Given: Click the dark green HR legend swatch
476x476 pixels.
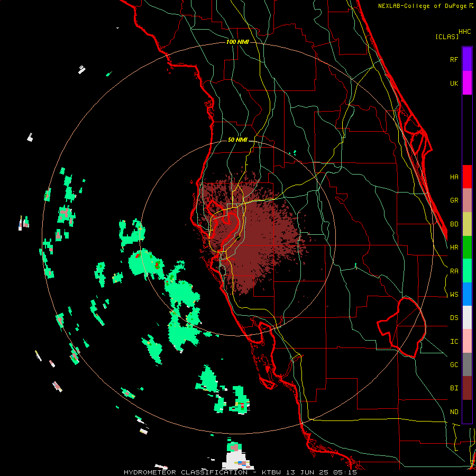Looking at the screenshot, I should click(467, 248).
